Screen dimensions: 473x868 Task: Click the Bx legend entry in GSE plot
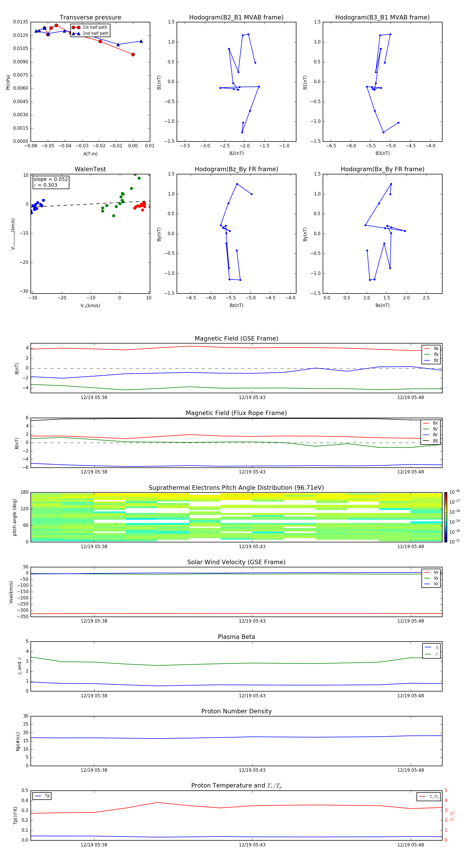point(431,349)
